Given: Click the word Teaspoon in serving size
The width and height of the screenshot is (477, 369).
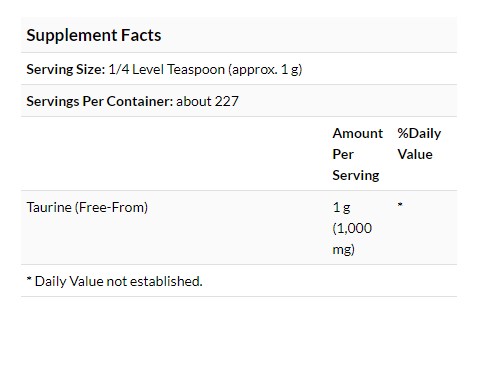Looking at the screenshot, I should (196, 70).
